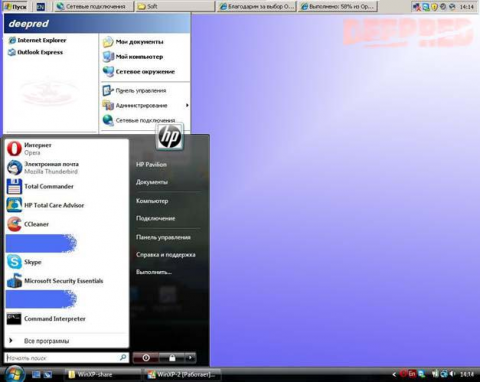Switch to WinXP-2 [Работает] taskbar button
The height and width of the screenshot is (382, 480).
[182, 374]
